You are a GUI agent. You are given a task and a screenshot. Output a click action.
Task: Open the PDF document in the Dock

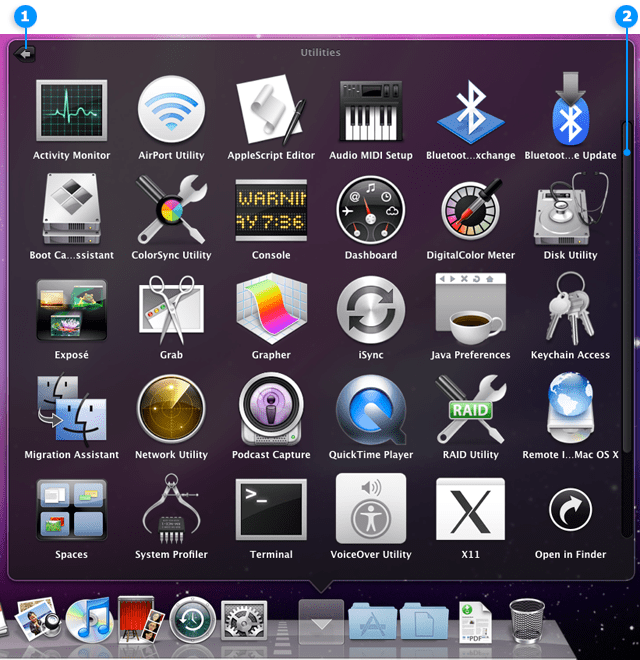pyautogui.click(x=475, y=622)
